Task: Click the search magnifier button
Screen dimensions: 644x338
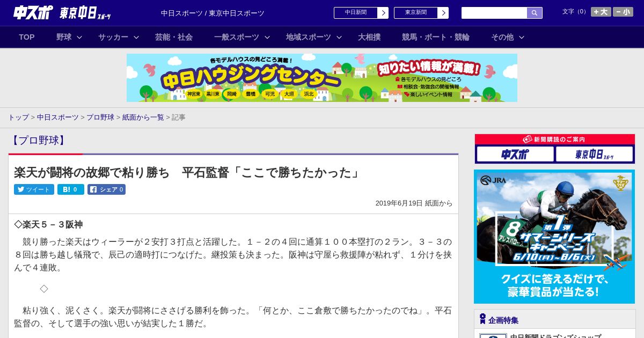Action: click(x=535, y=13)
